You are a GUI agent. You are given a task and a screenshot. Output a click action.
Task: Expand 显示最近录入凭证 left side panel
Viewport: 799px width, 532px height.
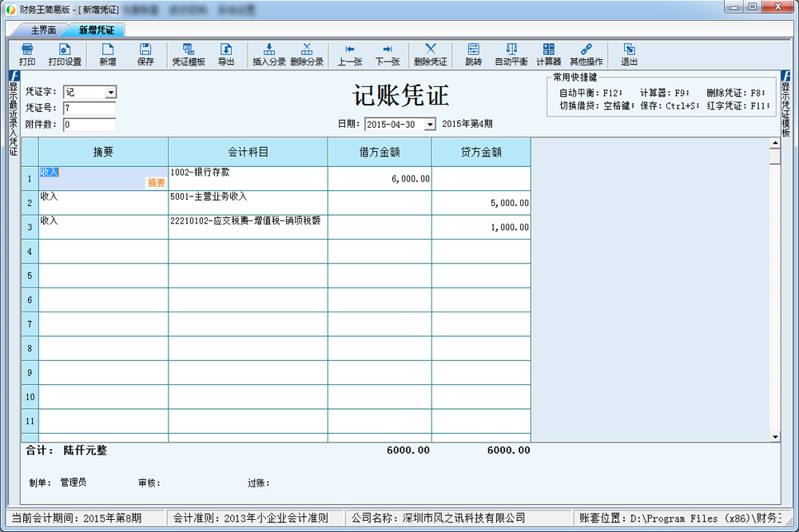13,112
